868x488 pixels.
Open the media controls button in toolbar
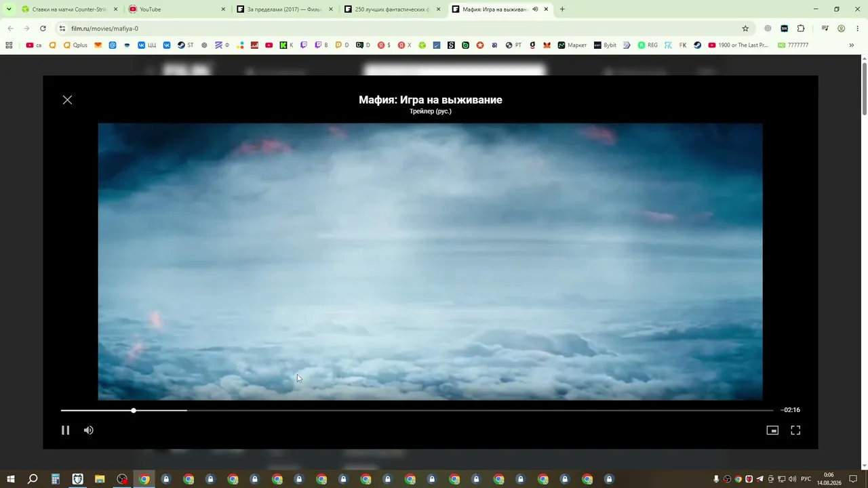point(825,28)
